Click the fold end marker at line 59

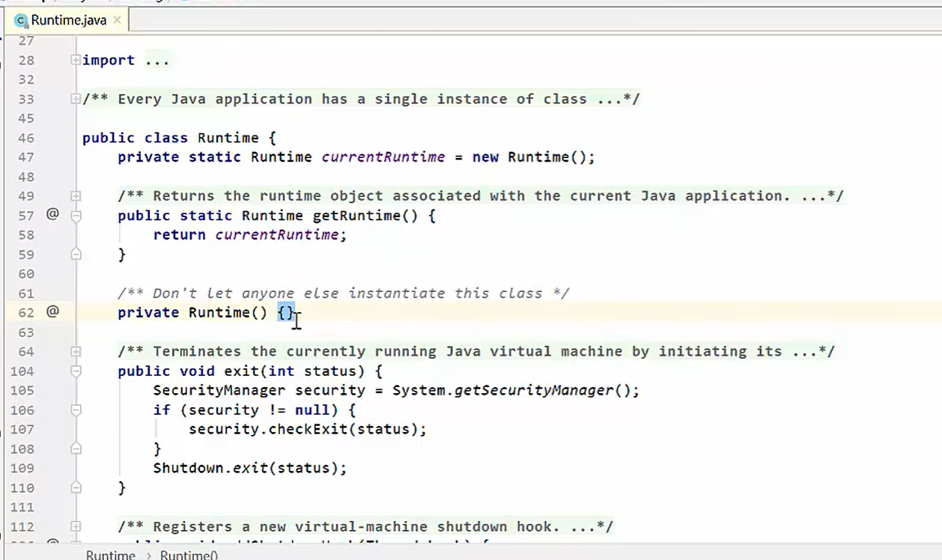tap(76, 255)
